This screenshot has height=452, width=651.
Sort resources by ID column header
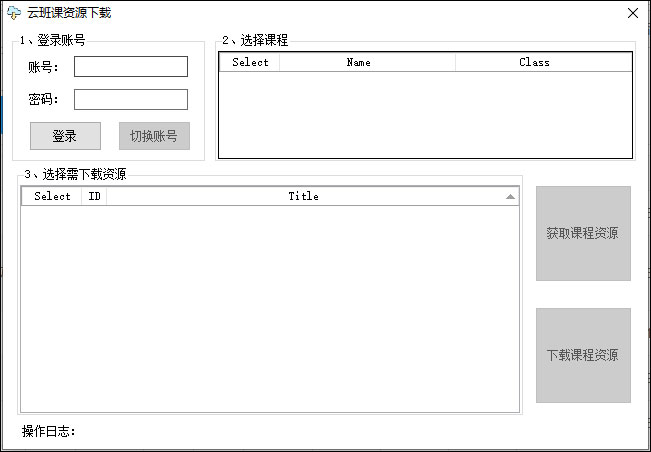pos(94,196)
